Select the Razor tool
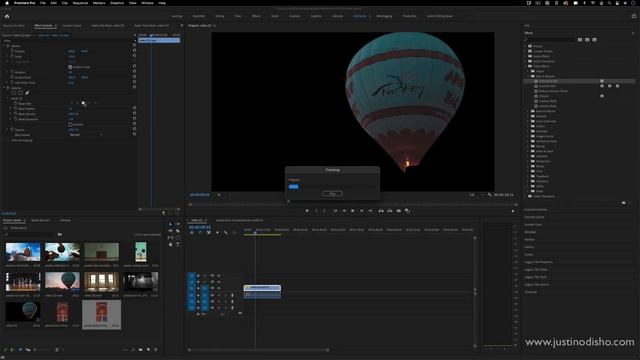The image size is (640, 360). pyautogui.click(x=178, y=231)
